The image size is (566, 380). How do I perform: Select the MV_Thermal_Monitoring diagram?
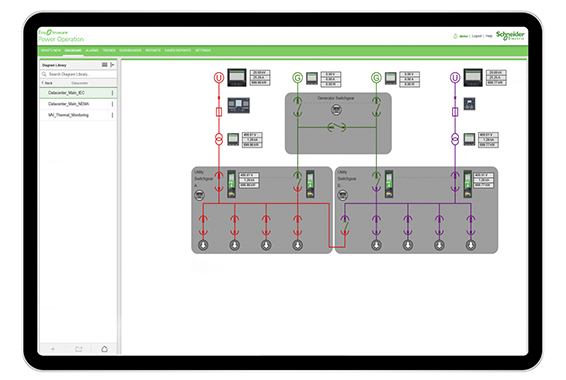[68, 115]
